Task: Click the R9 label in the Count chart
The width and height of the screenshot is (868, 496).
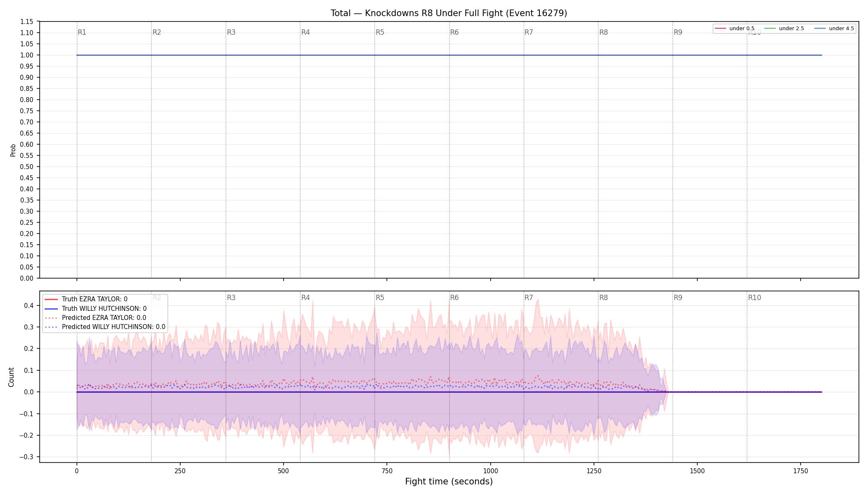Action: point(678,298)
